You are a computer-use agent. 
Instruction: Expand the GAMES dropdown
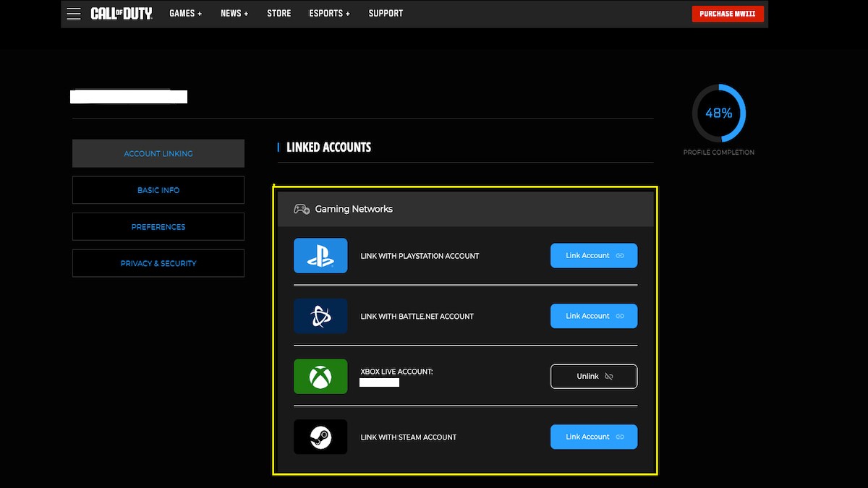(x=185, y=13)
